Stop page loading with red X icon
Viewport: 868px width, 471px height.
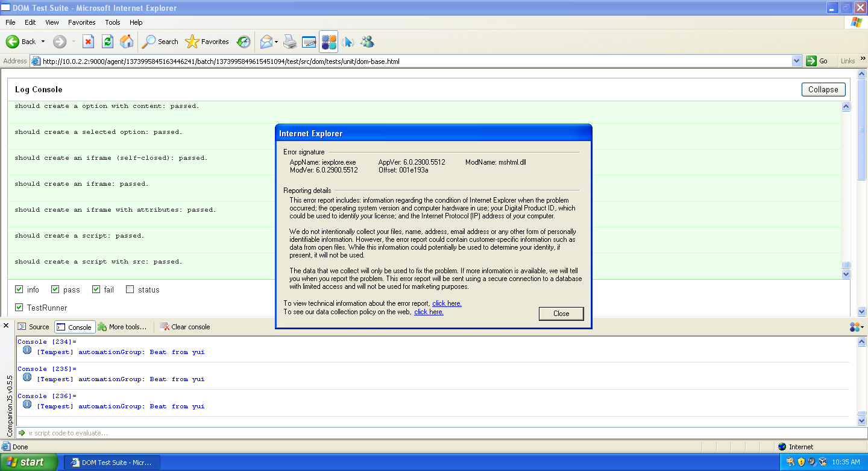(x=88, y=42)
